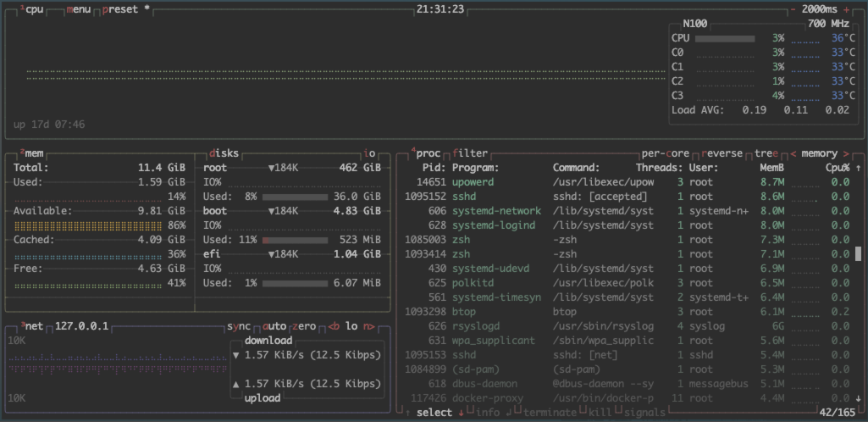The image size is (868, 422).
Task: Toggle the disks display
Action: [224, 153]
